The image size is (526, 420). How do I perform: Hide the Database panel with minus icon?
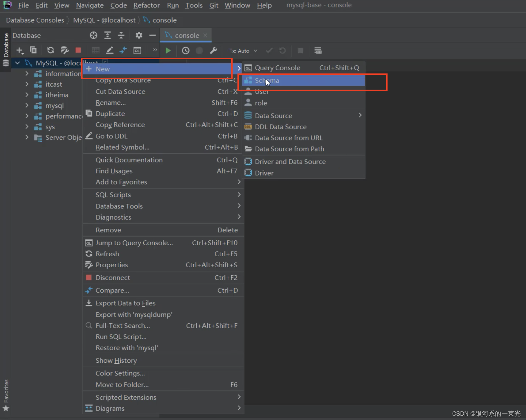point(152,35)
